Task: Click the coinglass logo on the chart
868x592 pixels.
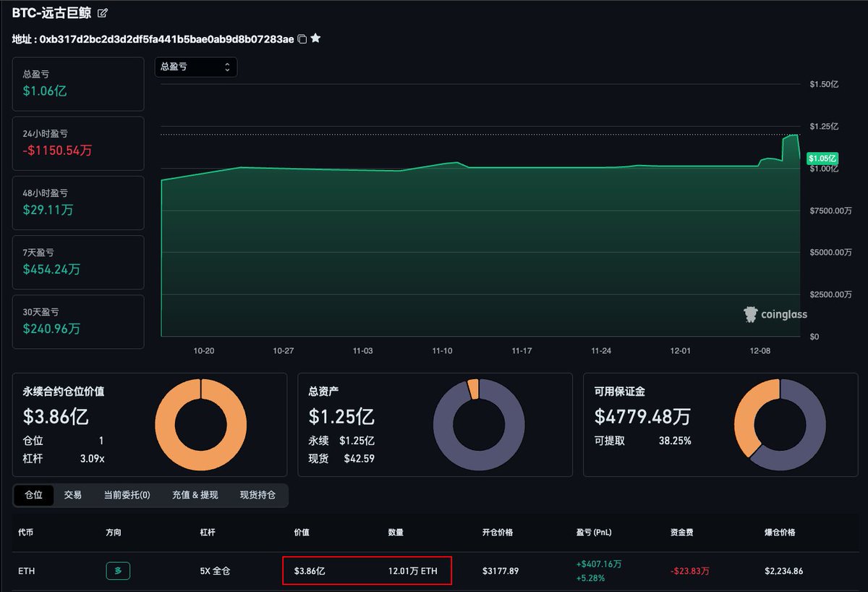Action: point(775,314)
